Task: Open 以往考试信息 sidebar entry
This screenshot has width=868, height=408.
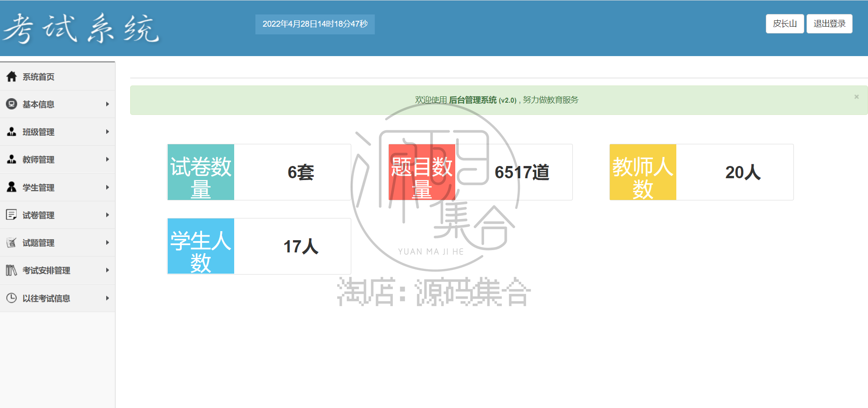Action: tap(57, 298)
